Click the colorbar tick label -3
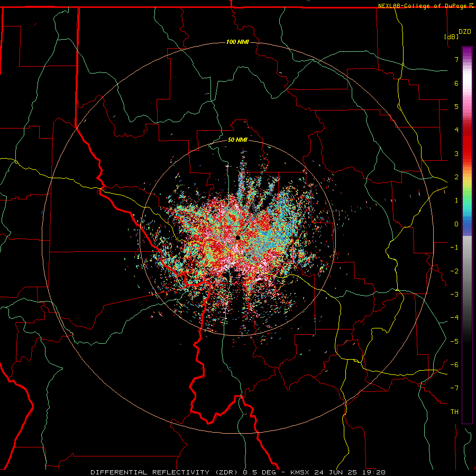The height and width of the screenshot is (476, 476). (x=454, y=295)
